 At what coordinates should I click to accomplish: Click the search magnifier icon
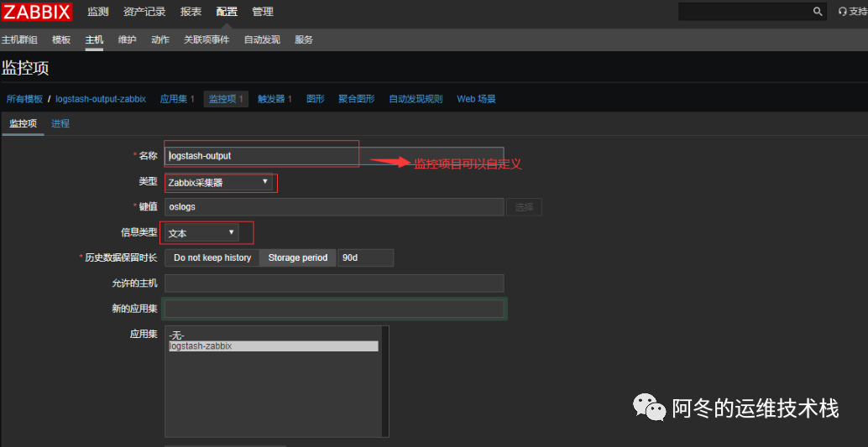818,12
